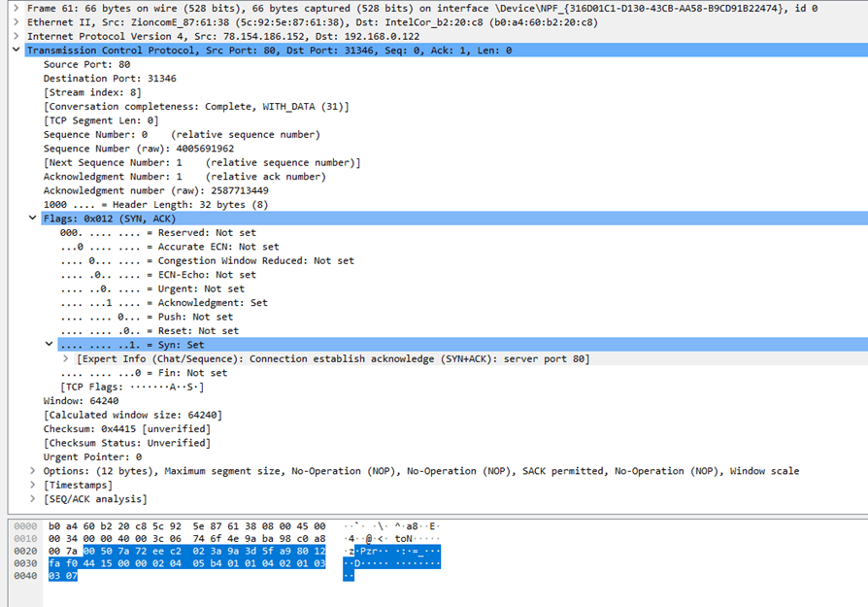Collapse the Syn: Set flag node
Screen dimensions: 868x607
(x=49, y=345)
